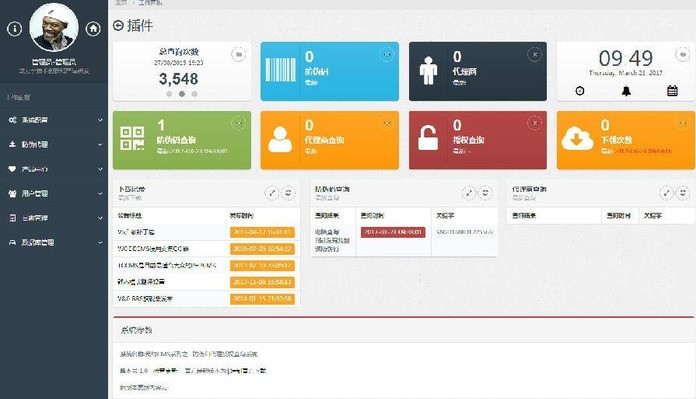This screenshot has width=696, height=399.
Task: Click the heart icon in the sidebar
Action: (x=12, y=169)
